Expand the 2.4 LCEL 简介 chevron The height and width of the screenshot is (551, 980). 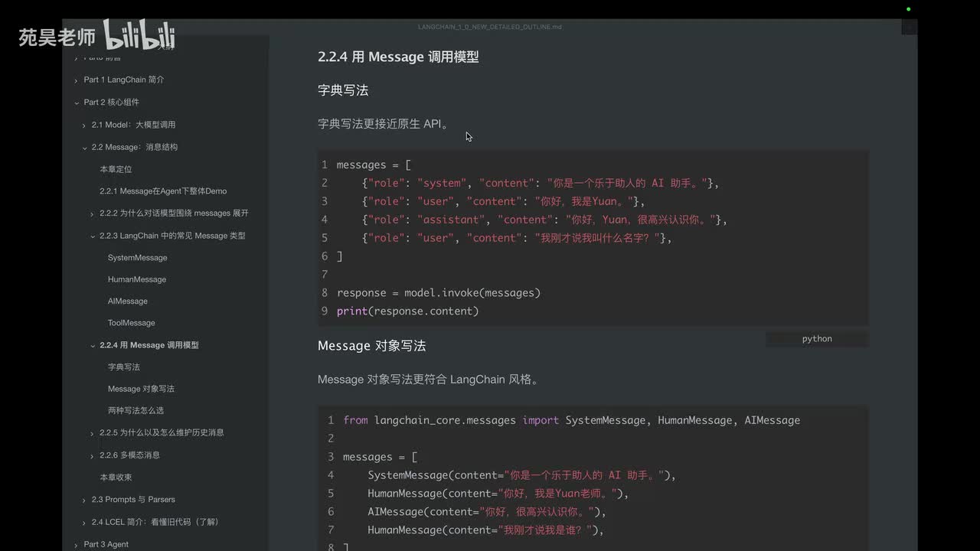[x=84, y=522]
